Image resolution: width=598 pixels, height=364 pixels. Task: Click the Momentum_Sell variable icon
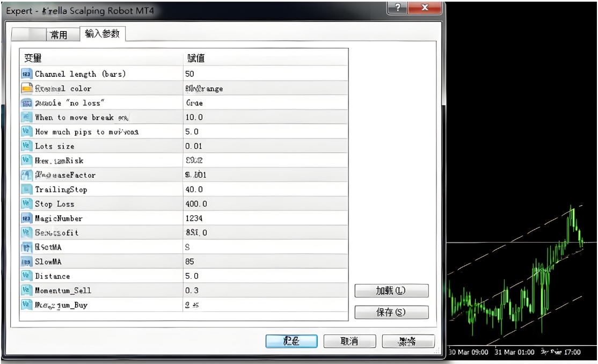(x=26, y=290)
